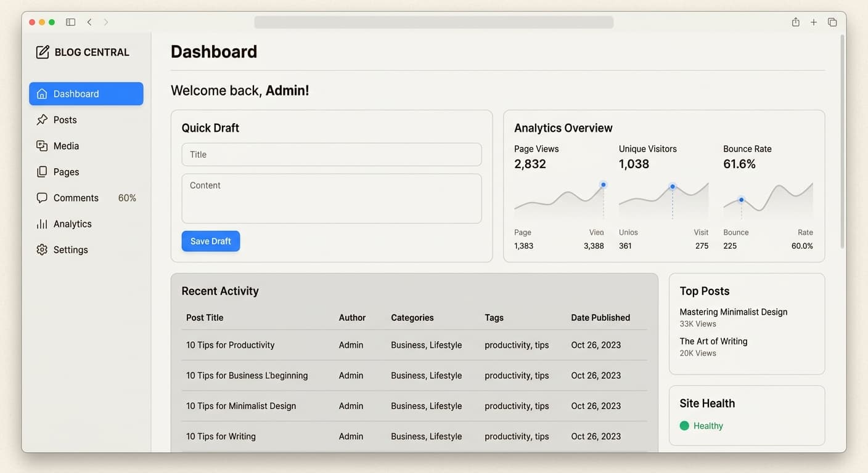Go back with the browser back arrow
Image resolution: width=868 pixels, height=473 pixels.
[89, 22]
